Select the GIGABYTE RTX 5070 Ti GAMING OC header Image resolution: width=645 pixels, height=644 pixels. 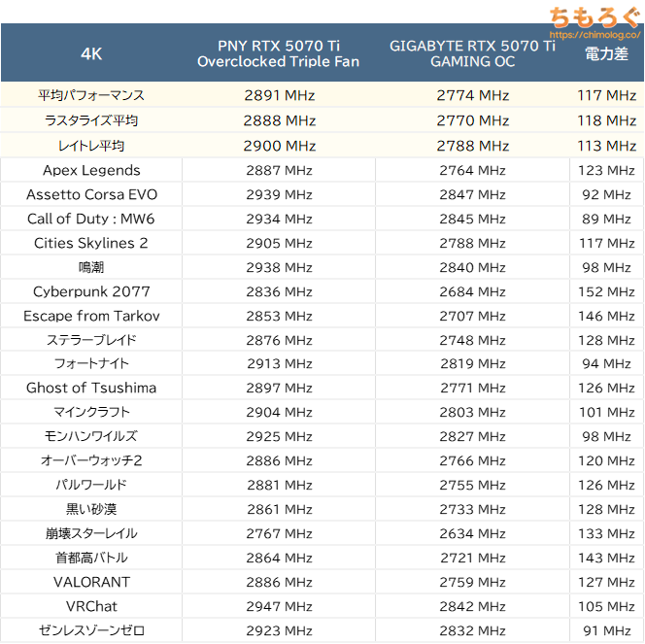[x=472, y=53]
